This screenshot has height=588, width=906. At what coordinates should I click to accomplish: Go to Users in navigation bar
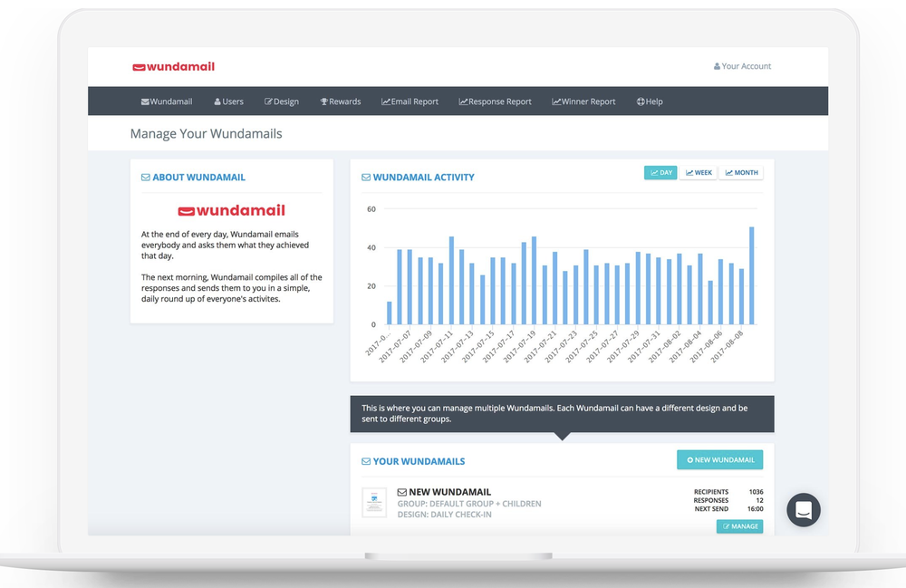tap(229, 101)
